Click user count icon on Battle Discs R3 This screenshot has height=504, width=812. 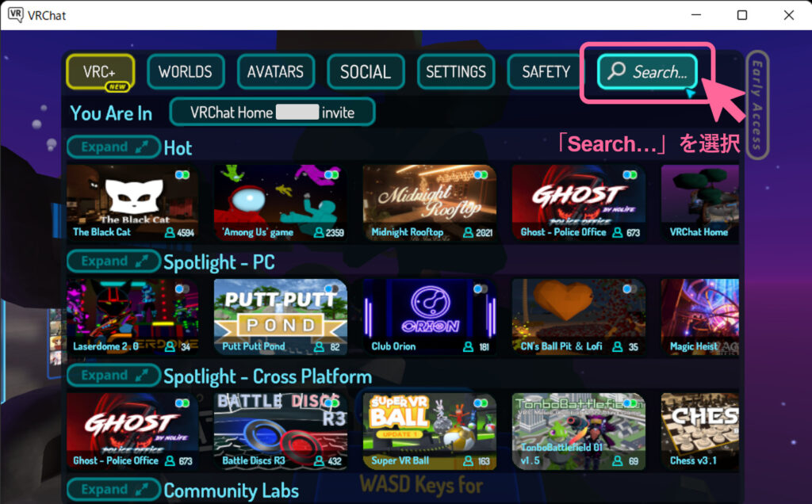[319, 460]
